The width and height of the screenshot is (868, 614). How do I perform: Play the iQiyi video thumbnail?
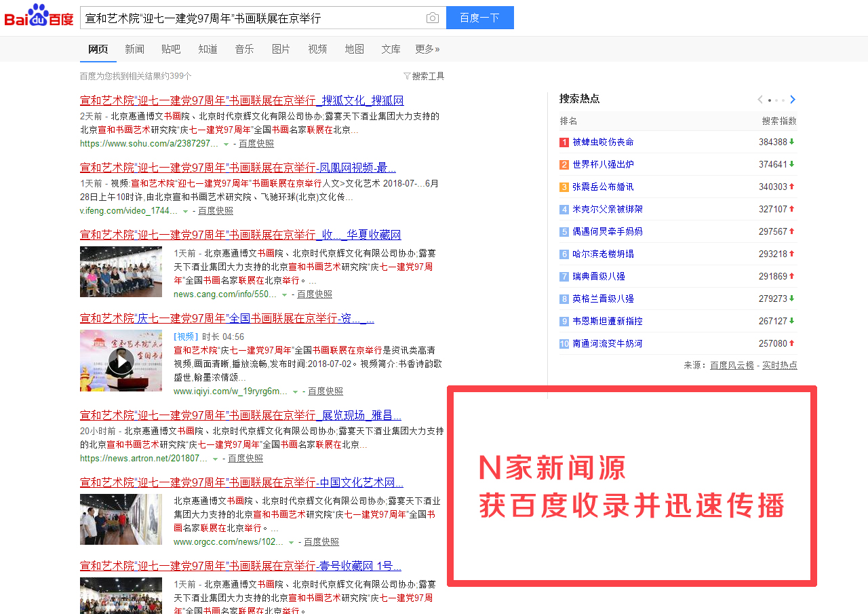[x=121, y=361]
